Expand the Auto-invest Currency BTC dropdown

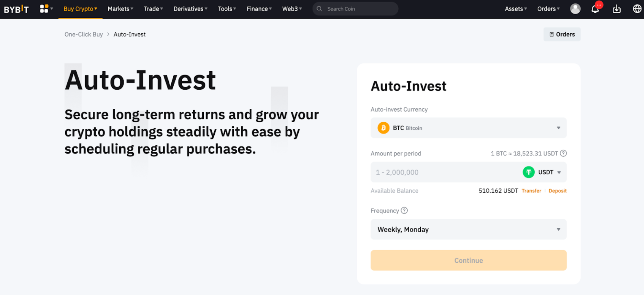pyautogui.click(x=468, y=128)
